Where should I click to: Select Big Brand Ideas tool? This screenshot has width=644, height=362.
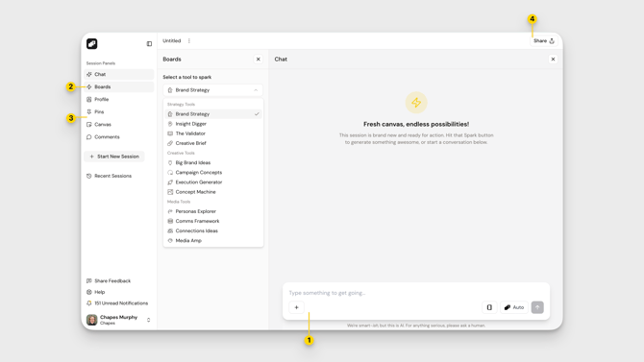(213, 162)
